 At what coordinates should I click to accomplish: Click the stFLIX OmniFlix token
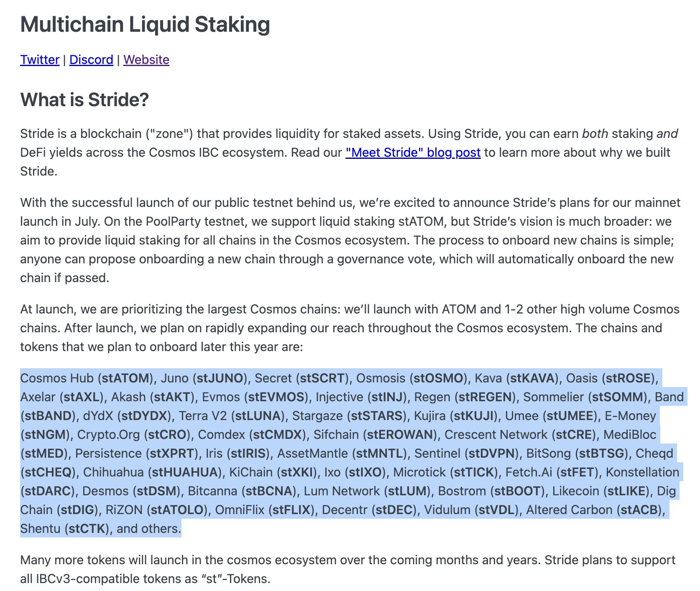(x=291, y=510)
